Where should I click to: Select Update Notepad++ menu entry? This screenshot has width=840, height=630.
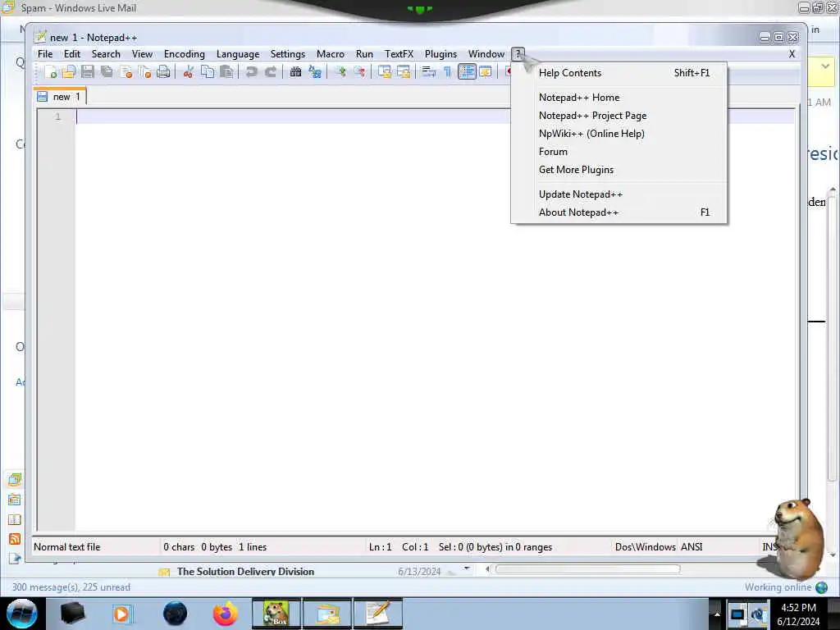click(x=619, y=194)
